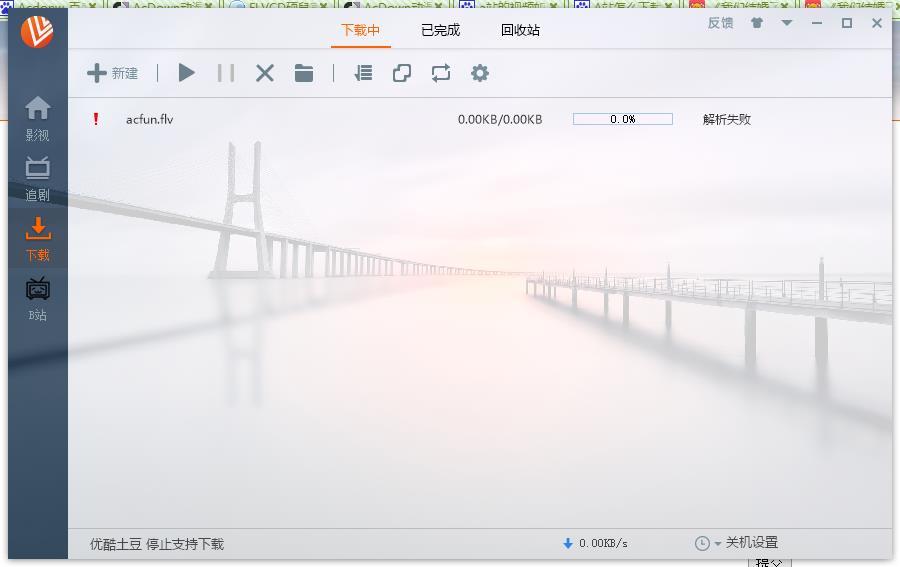The height and width of the screenshot is (567, 900).
Task: Click the 新建 (New) download button
Action: [x=112, y=73]
